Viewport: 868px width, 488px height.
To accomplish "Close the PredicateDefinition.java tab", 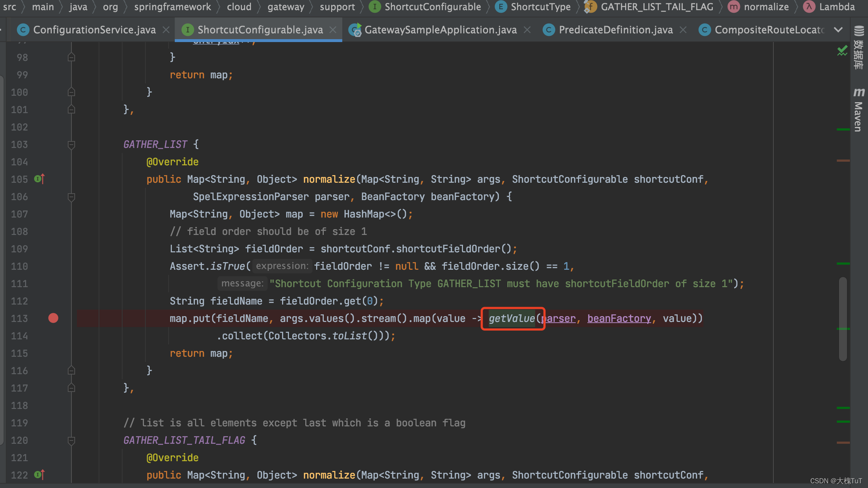I will (683, 30).
